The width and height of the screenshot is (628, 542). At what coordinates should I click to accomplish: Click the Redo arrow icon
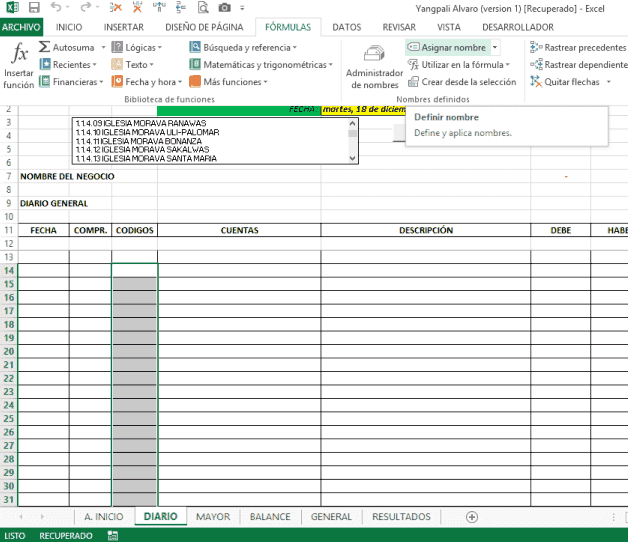85,7
